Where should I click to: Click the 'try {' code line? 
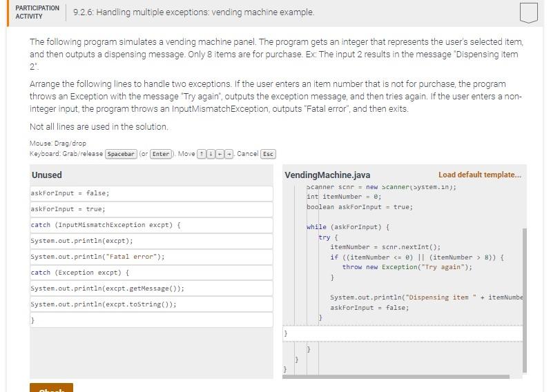click(328, 237)
